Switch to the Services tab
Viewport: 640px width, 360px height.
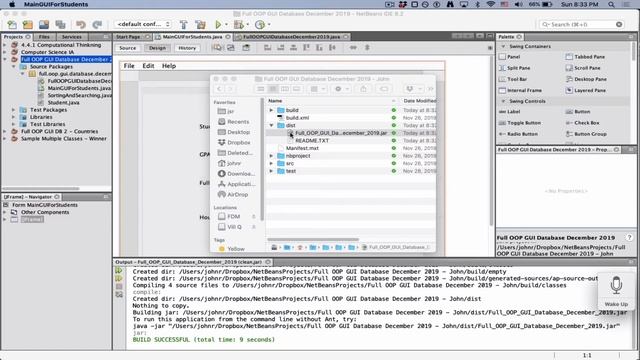tap(71, 37)
